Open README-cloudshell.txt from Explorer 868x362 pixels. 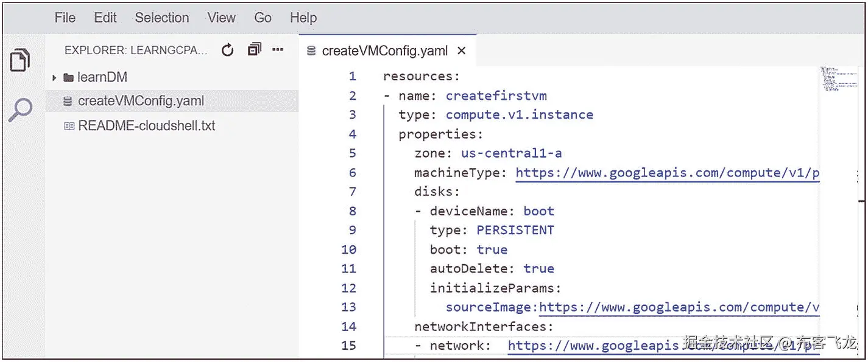(x=146, y=127)
